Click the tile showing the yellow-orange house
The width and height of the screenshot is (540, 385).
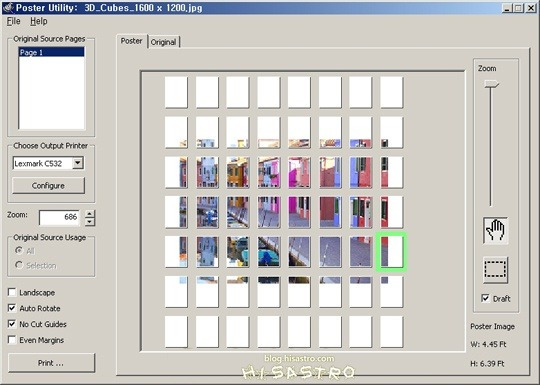[x=238, y=172]
